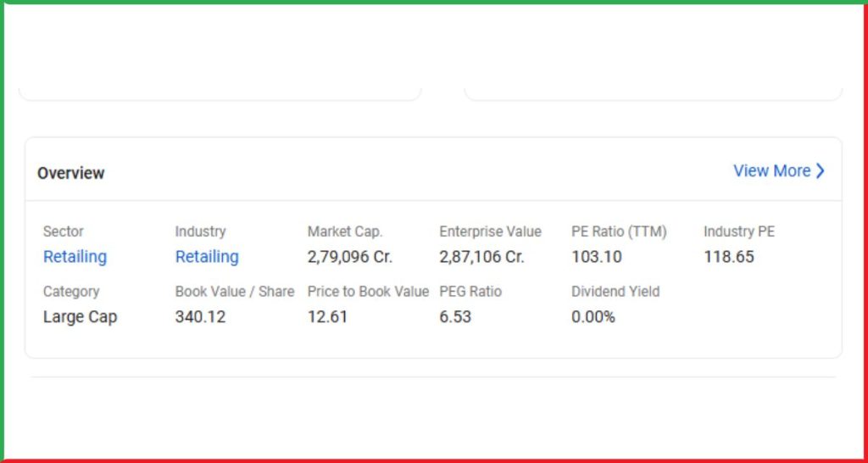Select the Large Cap category value
The image size is (868, 463).
pyautogui.click(x=81, y=317)
